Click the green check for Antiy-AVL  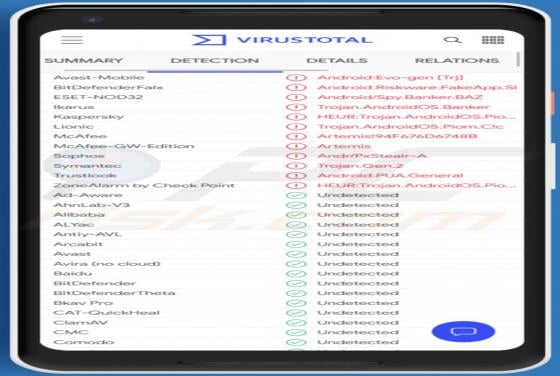click(x=296, y=235)
